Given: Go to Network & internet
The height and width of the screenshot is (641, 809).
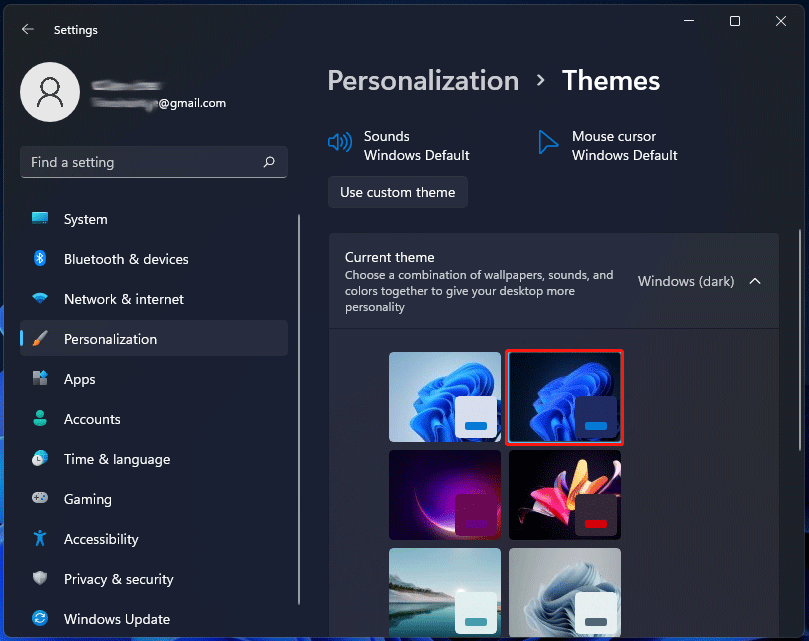Looking at the screenshot, I should (154, 299).
